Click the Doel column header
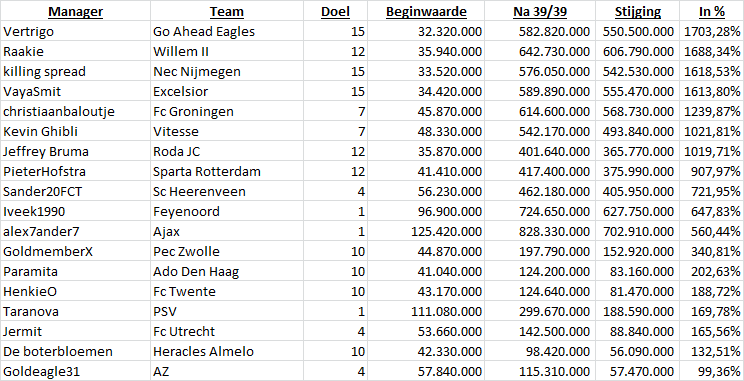Viewport: 744px width, 381px height. [x=335, y=11]
